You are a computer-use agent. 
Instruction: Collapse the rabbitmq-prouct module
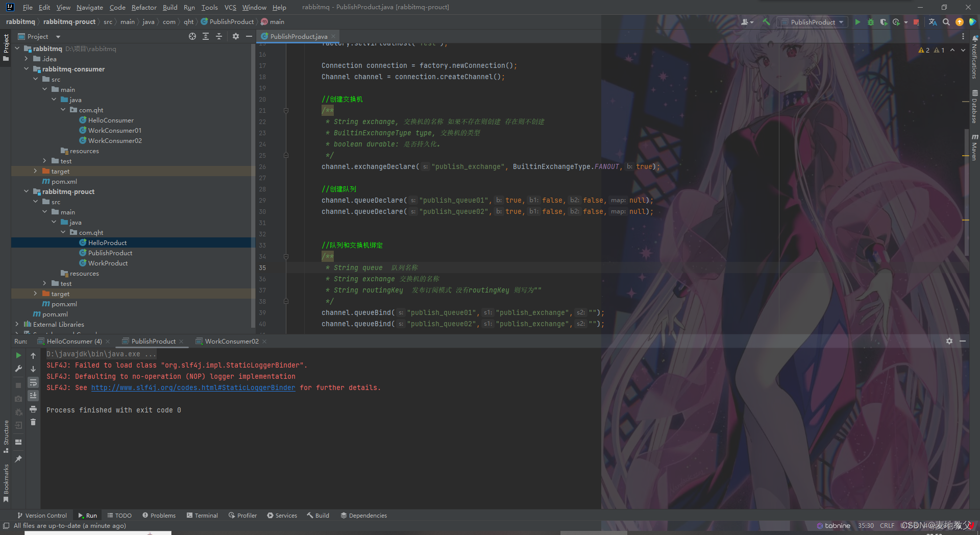click(x=26, y=191)
